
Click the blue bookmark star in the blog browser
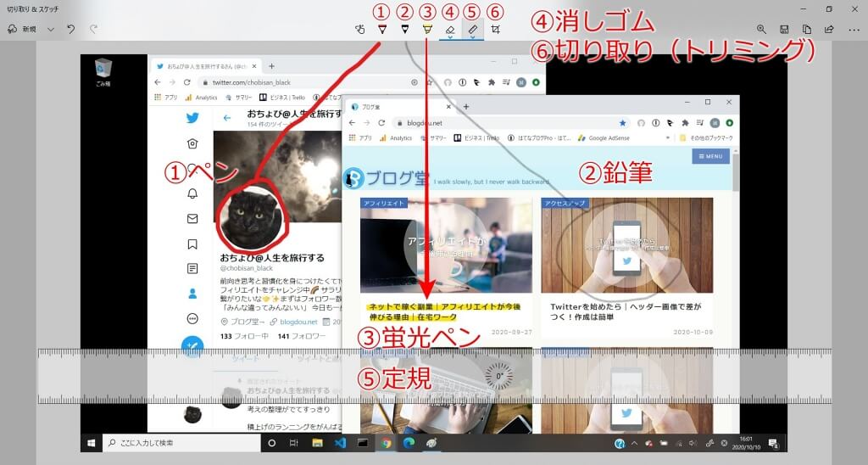[x=623, y=123]
